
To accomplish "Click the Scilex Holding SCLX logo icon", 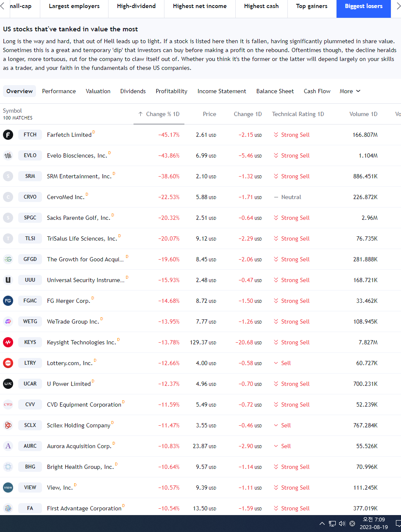I will (8, 425).
